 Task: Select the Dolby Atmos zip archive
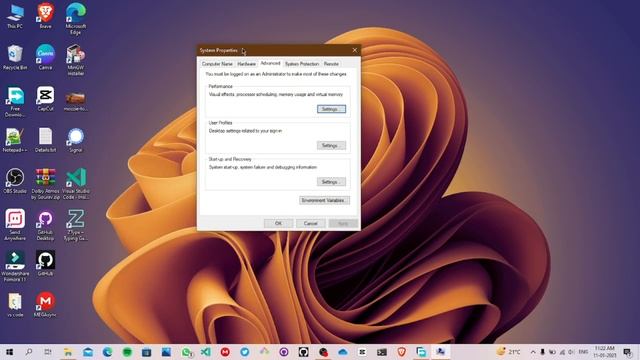45,184
